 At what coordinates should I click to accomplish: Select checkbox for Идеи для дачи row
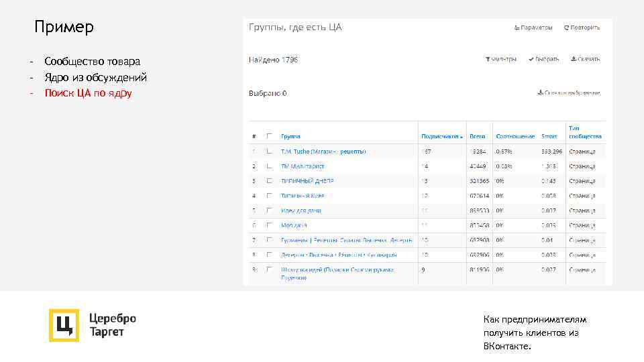[x=270, y=210]
